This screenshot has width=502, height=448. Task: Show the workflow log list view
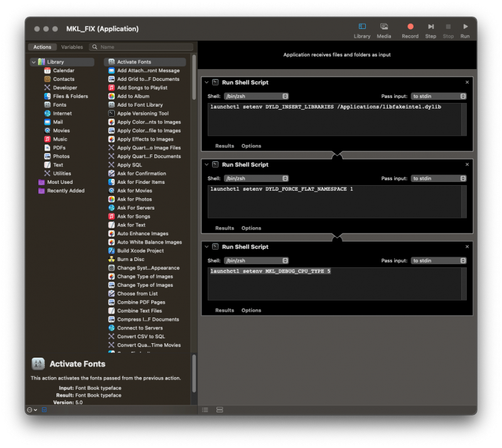(205, 410)
